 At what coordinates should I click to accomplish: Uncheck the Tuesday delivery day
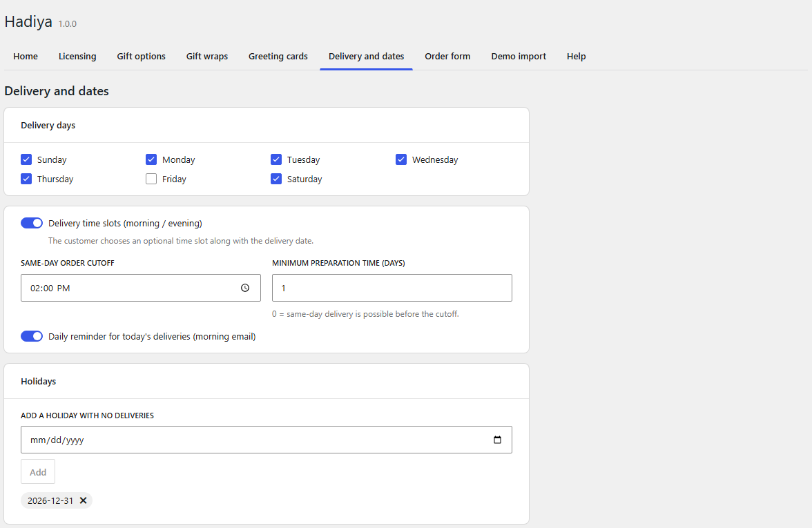tap(276, 159)
